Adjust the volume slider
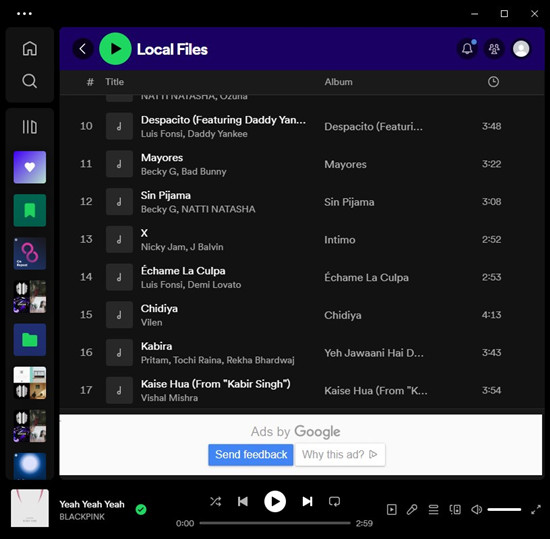 pos(504,510)
